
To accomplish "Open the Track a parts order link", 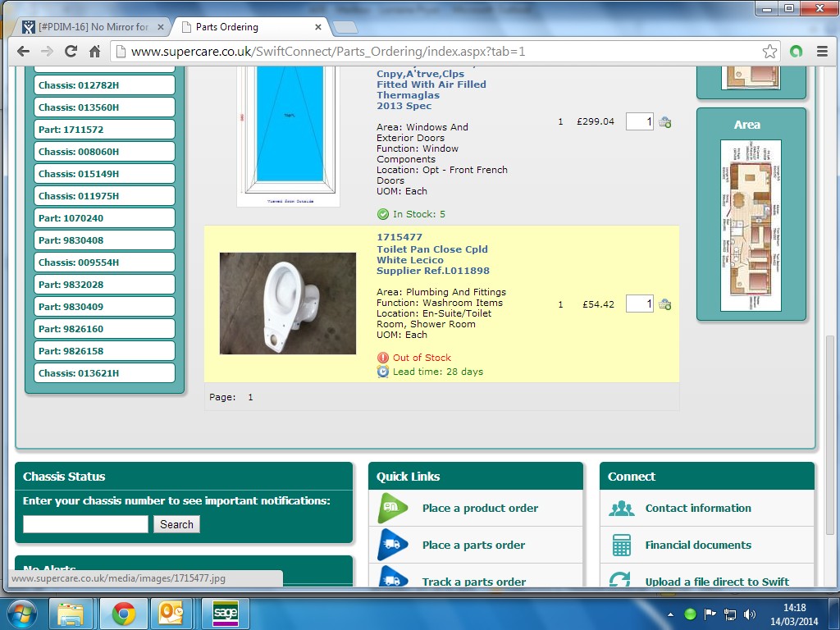I will click(x=473, y=582).
